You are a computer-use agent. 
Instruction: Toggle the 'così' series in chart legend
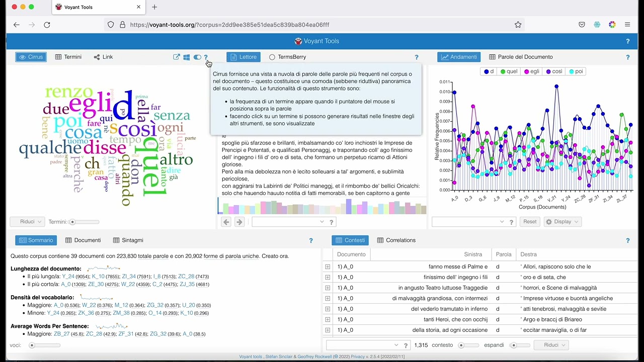(x=554, y=71)
